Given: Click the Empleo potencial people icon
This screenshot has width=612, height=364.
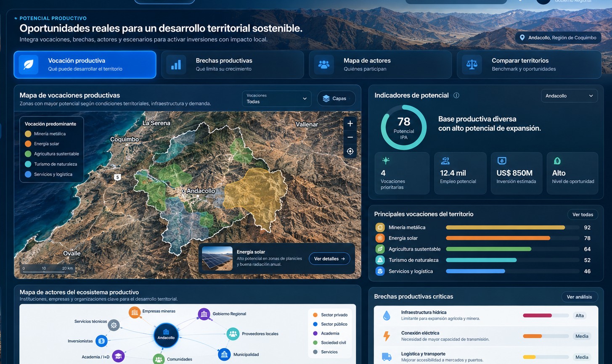Looking at the screenshot, I should coord(445,161).
